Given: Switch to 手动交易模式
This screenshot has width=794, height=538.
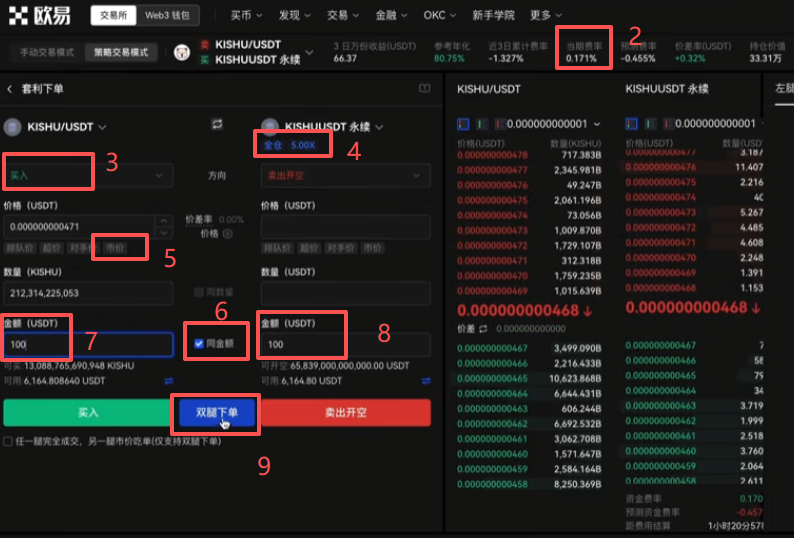Looking at the screenshot, I should (x=47, y=52).
